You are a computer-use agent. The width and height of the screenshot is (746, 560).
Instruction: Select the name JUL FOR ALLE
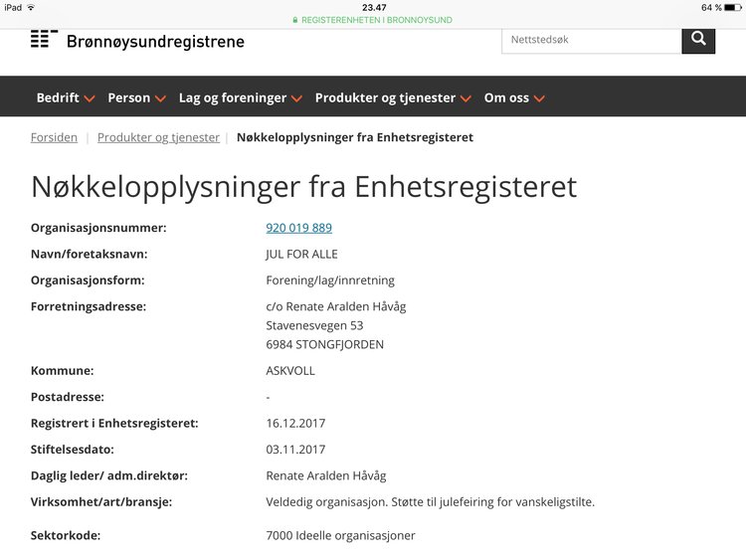point(301,254)
